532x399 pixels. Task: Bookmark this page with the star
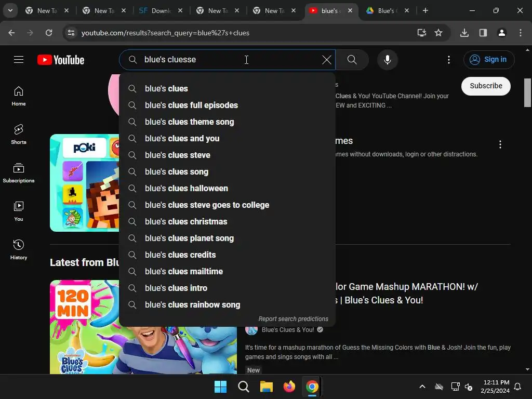point(438,33)
